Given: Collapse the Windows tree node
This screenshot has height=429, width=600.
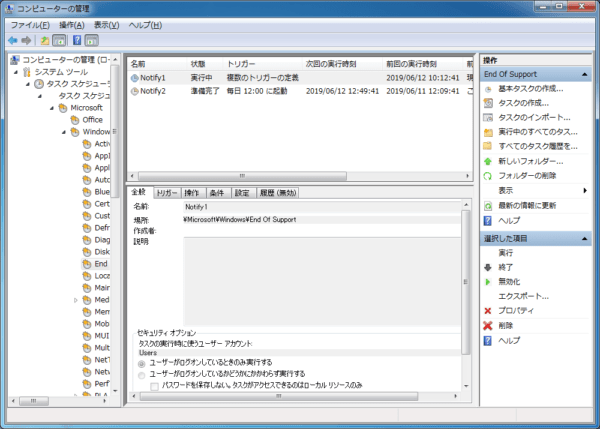Looking at the screenshot, I should coord(64,132).
